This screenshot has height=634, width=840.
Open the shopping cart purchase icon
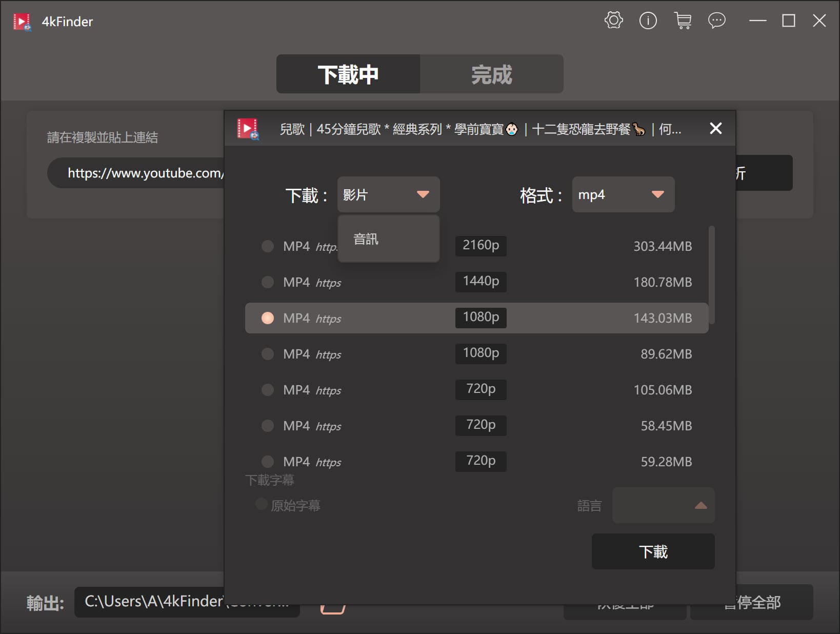pos(683,21)
